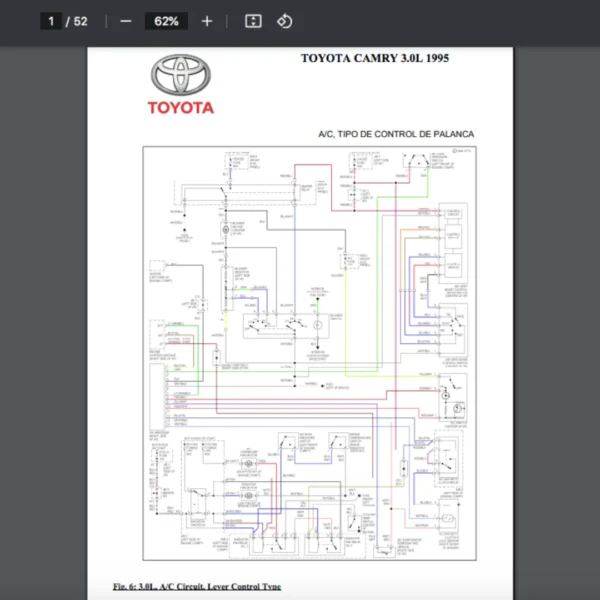Click the TOYOTA CAMRY 3.0L 1995 title
This screenshot has width=600, height=600.
[x=375, y=58]
